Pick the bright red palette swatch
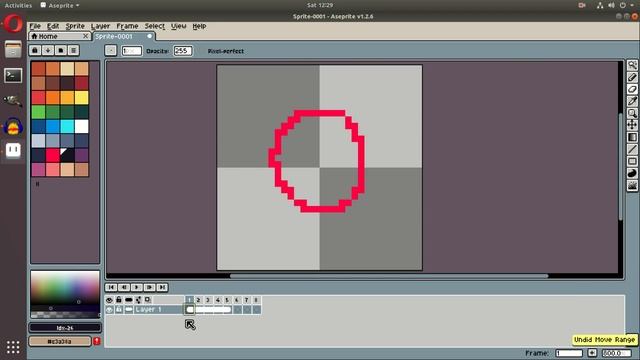Image resolution: width=640 pixels, height=360 pixels. tap(53, 155)
